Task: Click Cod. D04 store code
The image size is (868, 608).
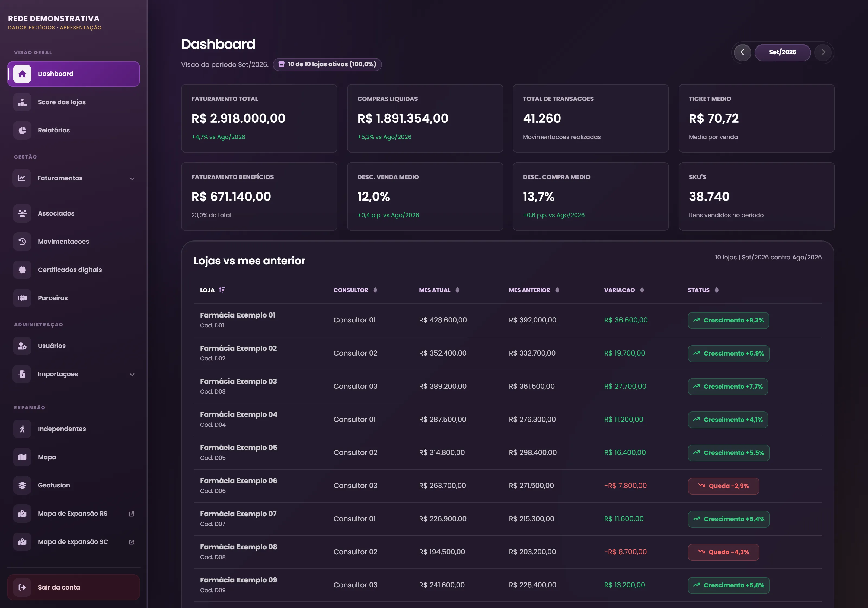Action: click(213, 425)
